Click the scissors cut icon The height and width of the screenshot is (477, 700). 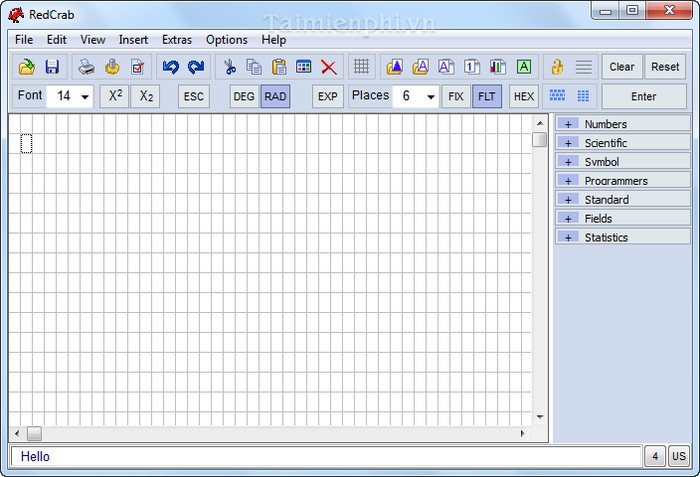pyautogui.click(x=229, y=67)
